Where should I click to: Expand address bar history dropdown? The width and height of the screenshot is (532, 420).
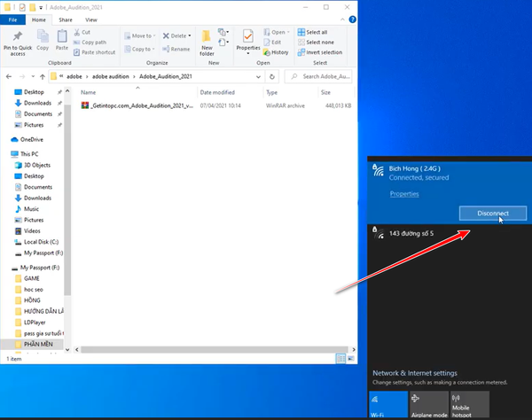point(258,76)
